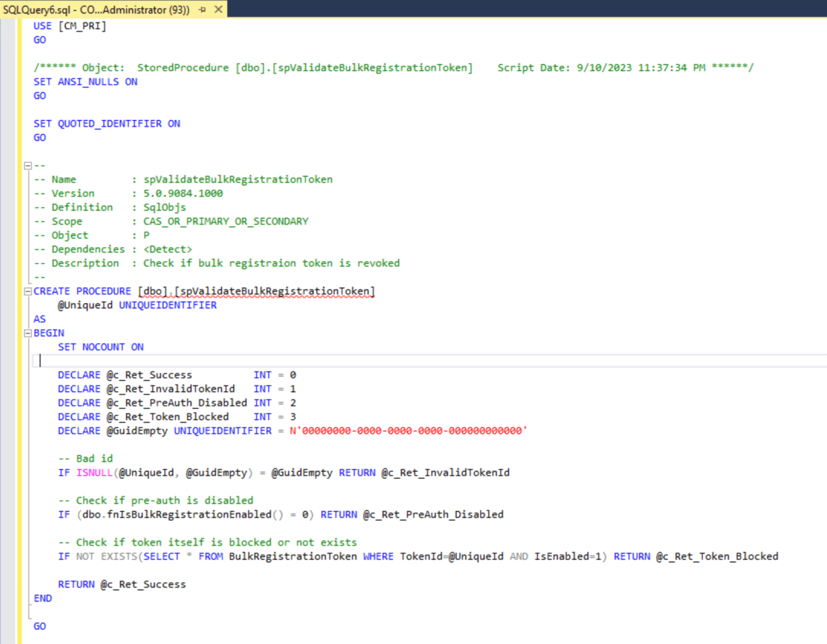Close the SQLQuery6.sql query tab
827x644 pixels.
click(218, 10)
